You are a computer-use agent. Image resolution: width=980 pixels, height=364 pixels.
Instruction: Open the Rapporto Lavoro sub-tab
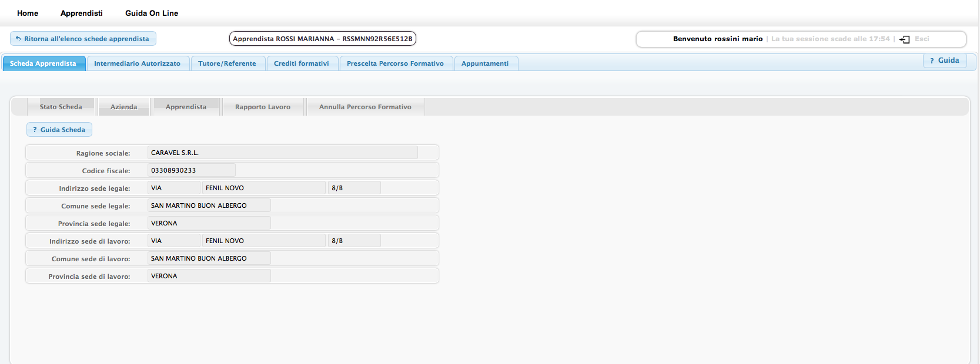coord(262,107)
